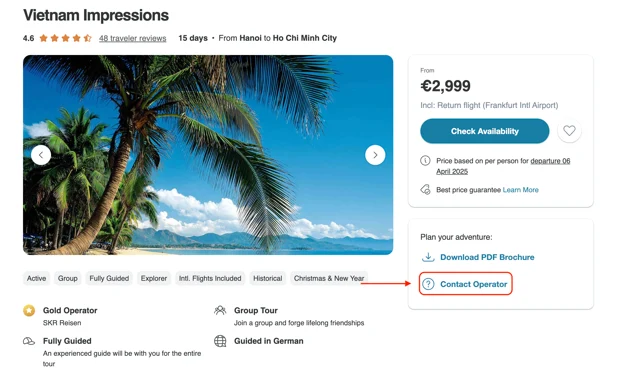Open the departure 06 April 2025 link

pyautogui.click(x=503, y=166)
